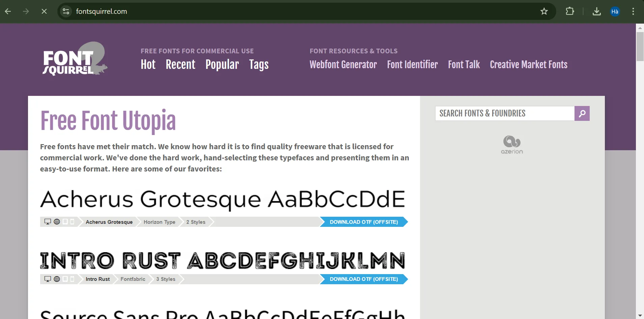This screenshot has height=319, width=644.
Task: Click the webfont globe icon for Acherus Grotesque
Action: (57, 222)
